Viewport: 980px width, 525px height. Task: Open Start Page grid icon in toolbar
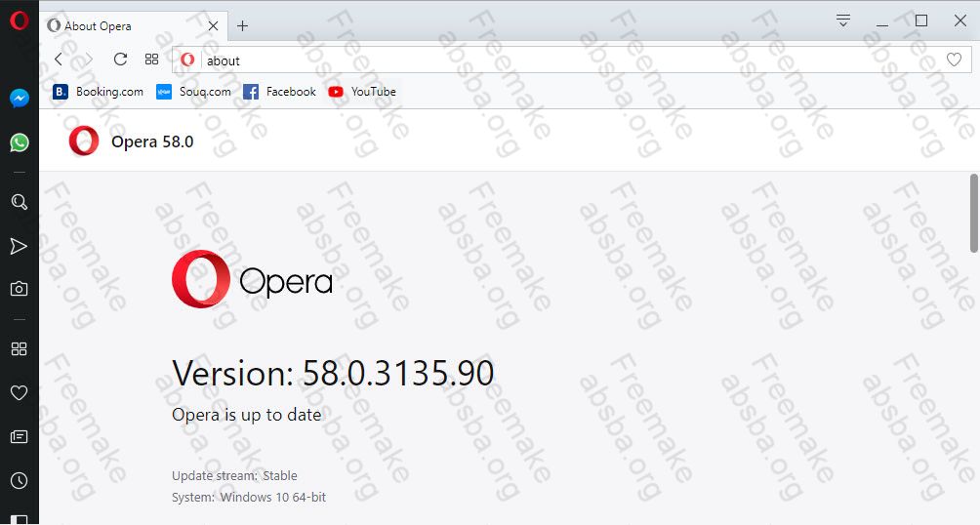(x=152, y=60)
